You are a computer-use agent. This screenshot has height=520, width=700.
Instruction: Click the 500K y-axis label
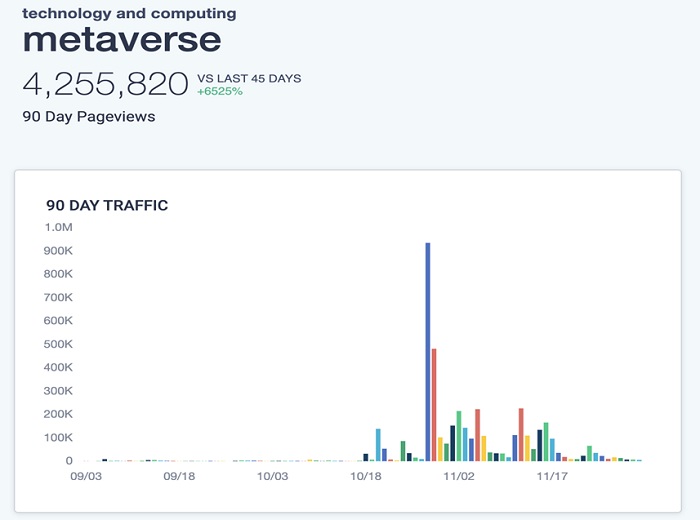pos(58,344)
